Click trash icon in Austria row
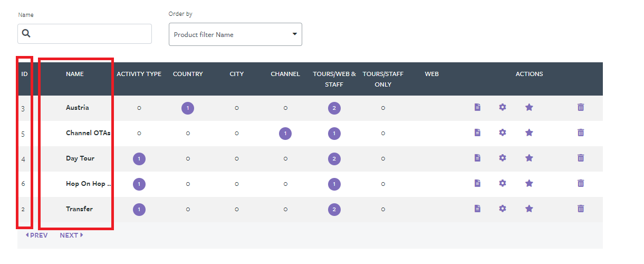This screenshot has height=264, width=644. [x=581, y=107]
